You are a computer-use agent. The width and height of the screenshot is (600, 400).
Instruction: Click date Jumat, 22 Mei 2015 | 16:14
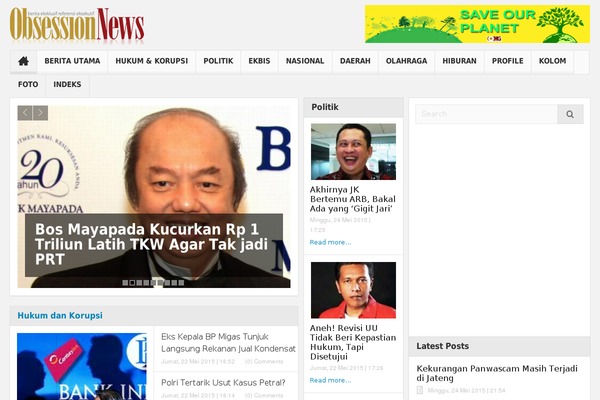coord(198,395)
